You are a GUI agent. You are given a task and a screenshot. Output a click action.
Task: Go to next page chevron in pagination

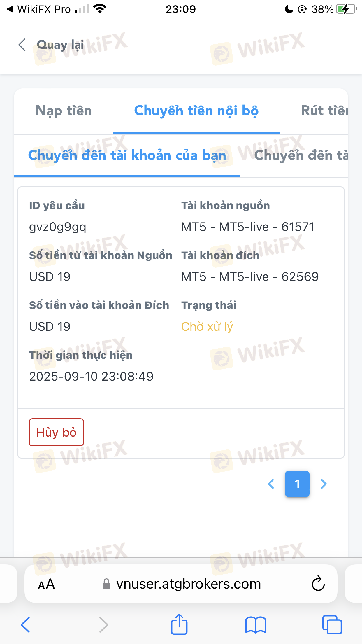[x=324, y=484]
